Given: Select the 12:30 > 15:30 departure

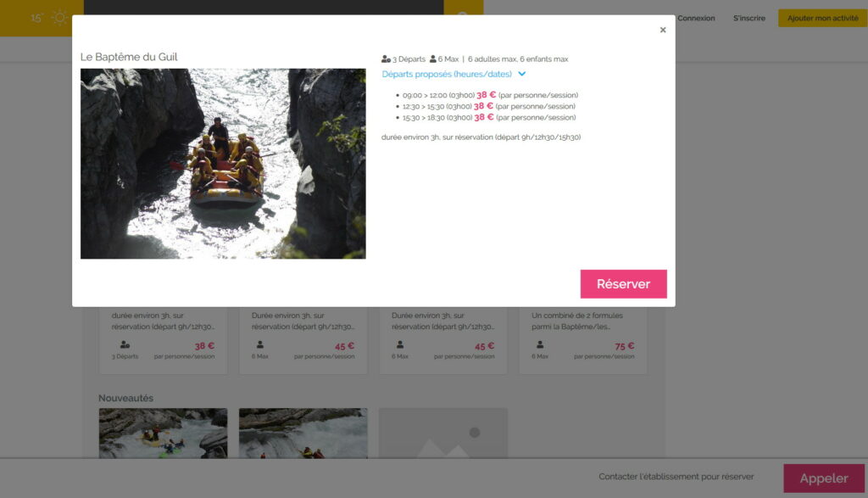Looking at the screenshot, I should coord(489,106).
